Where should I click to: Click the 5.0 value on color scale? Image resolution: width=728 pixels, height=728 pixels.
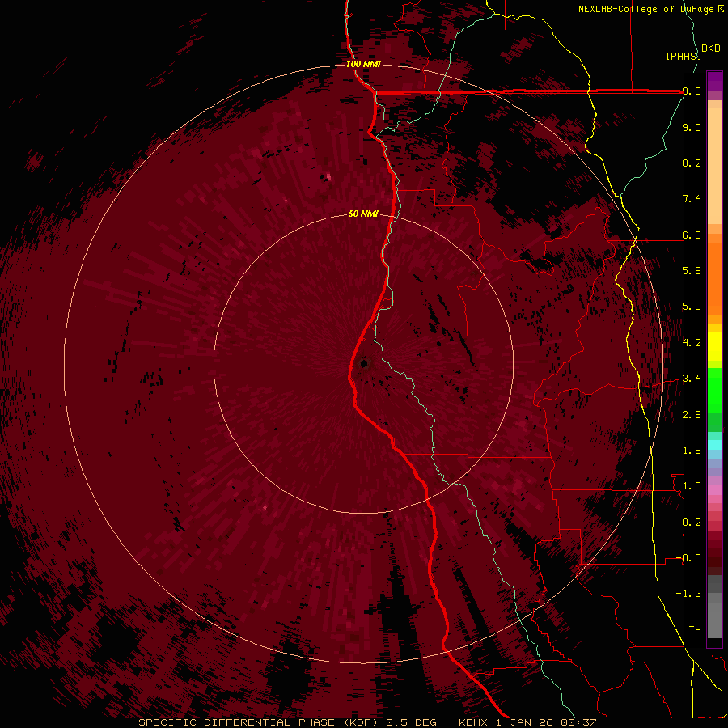(x=692, y=307)
